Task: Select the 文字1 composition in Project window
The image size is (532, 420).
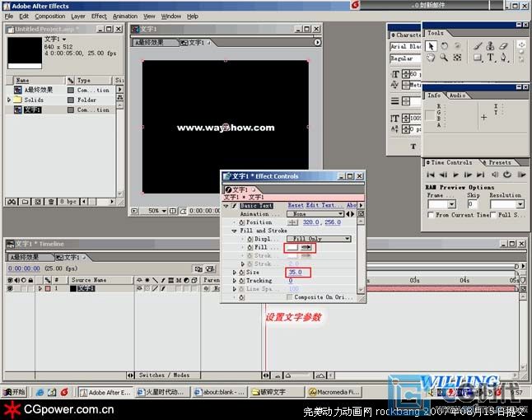Action: click(x=33, y=110)
